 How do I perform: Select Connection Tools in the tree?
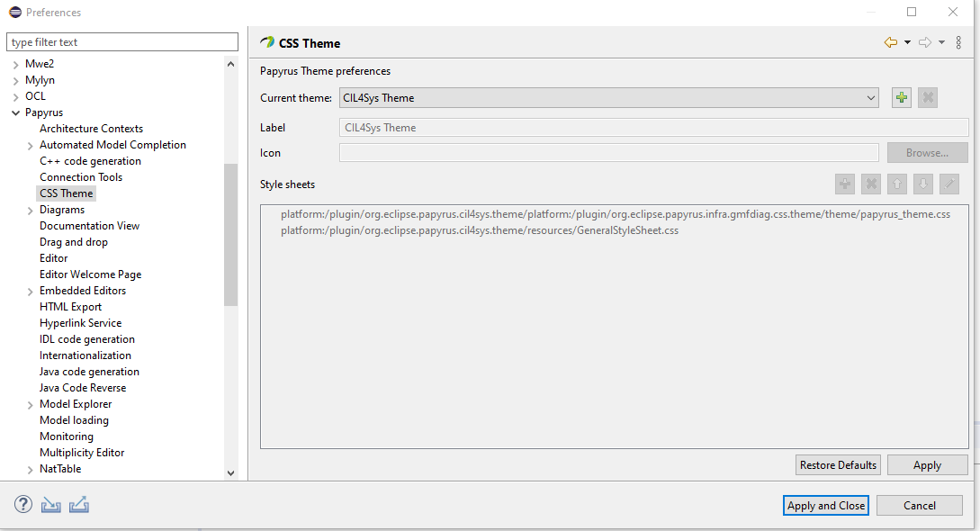pyautogui.click(x=81, y=176)
